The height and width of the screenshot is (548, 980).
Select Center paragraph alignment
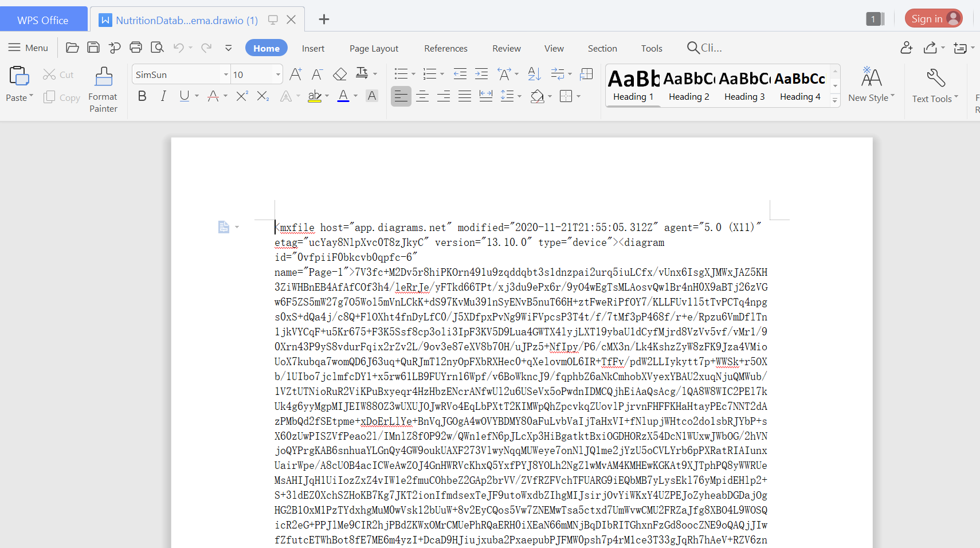pos(422,96)
